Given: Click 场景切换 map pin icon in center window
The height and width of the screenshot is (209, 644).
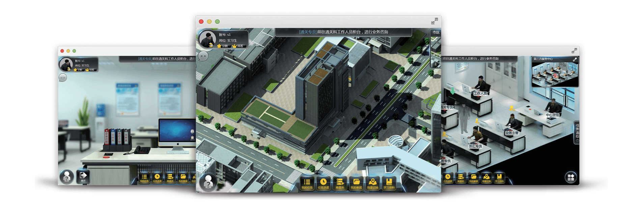Looking at the screenshot, I should [x=372, y=183].
